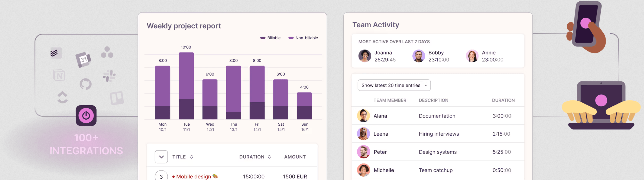644x180 pixels.
Task: Click the TEAM MEMBER column header
Action: pyautogui.click(x=390, y=100)
